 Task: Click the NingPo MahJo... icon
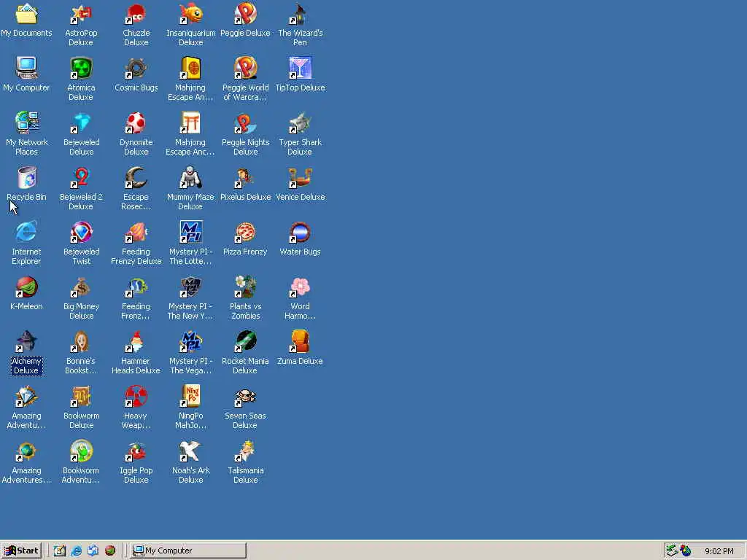[191, 397]
